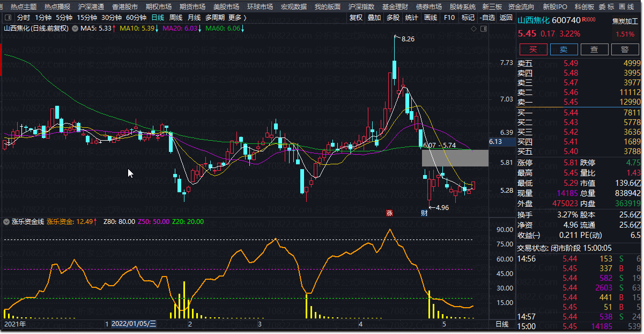Viewport: 644px width, 334px height.
Task: Toggle the left sidebar panel icon
Action: [x=9, y=18]
